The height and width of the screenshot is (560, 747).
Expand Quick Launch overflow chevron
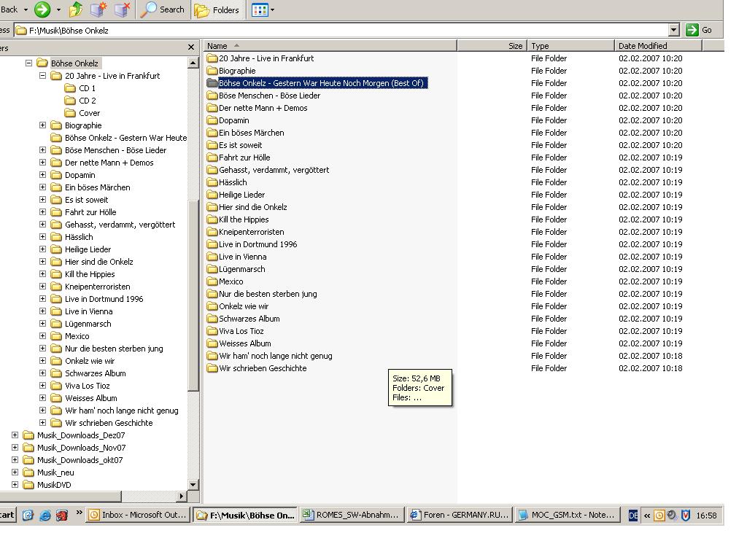click(x=79, y=513)
